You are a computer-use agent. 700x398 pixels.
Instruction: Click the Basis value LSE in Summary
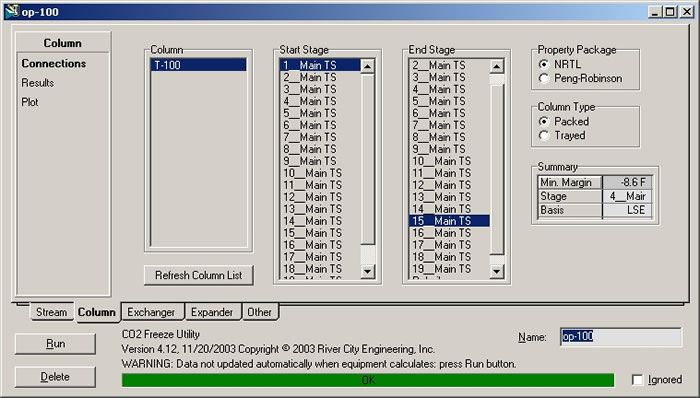coord(628,210)
